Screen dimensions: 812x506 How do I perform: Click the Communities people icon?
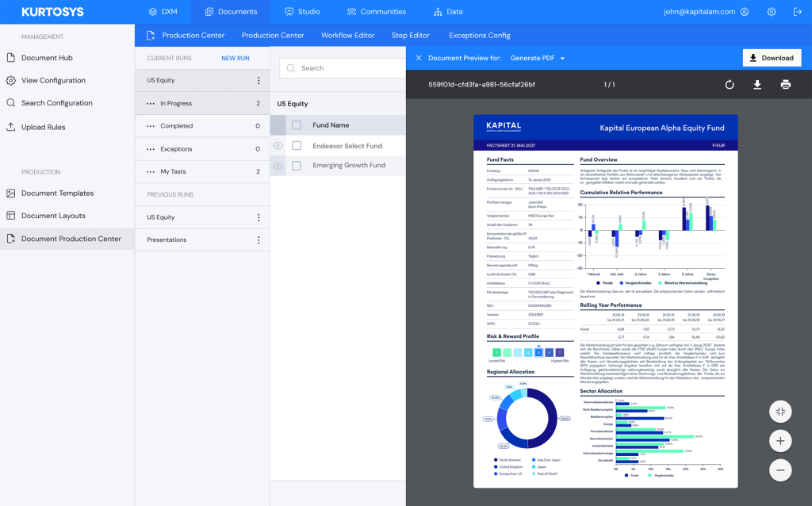tap(351, 11)
